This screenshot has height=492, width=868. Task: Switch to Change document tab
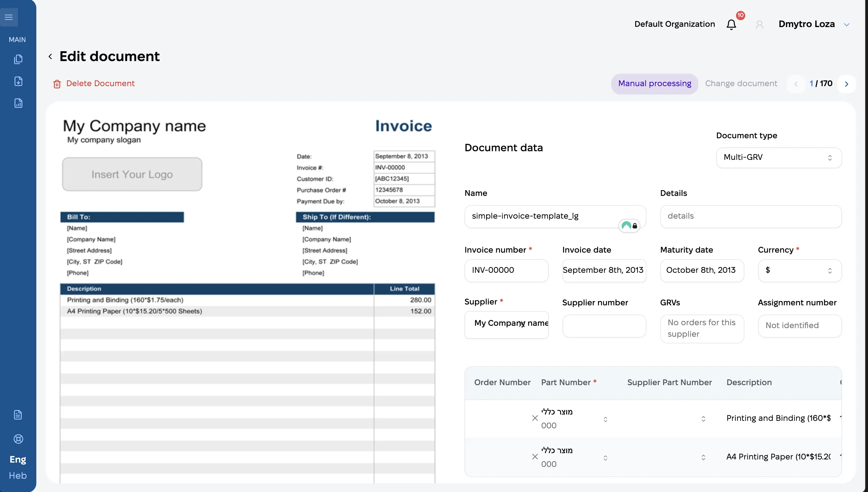(x=741, y=84)
